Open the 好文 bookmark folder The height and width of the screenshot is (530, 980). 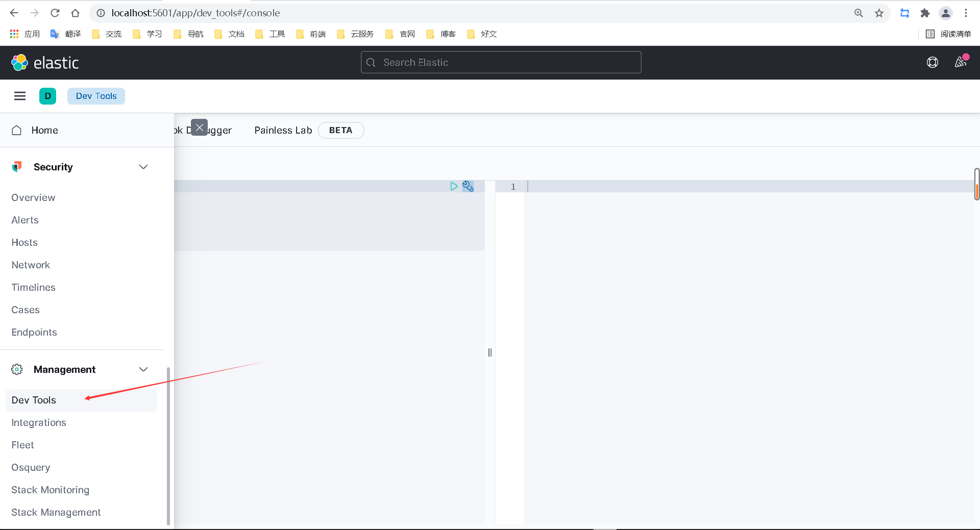pos(482,34)
